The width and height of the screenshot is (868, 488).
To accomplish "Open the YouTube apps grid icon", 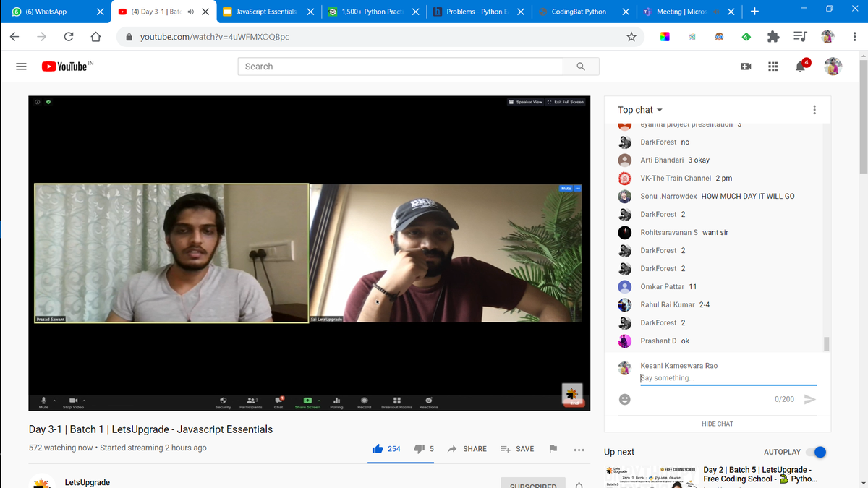I will [773, 67].
